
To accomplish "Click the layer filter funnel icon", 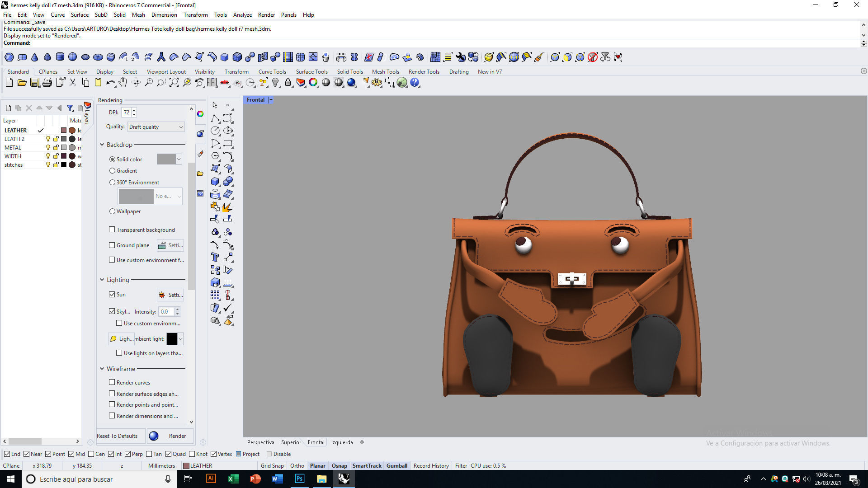I will point(70,108).
